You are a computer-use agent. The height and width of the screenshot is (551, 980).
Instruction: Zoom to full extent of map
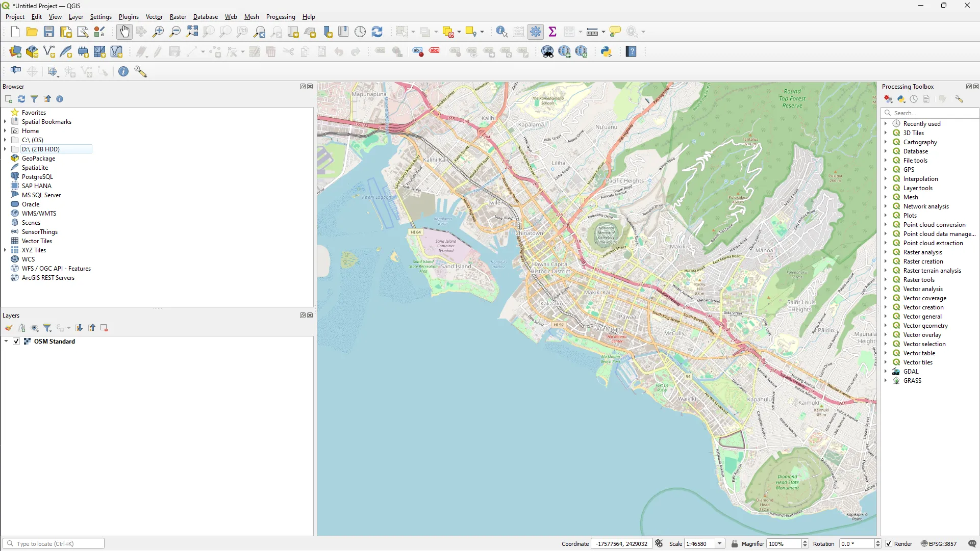coord(192,32)
